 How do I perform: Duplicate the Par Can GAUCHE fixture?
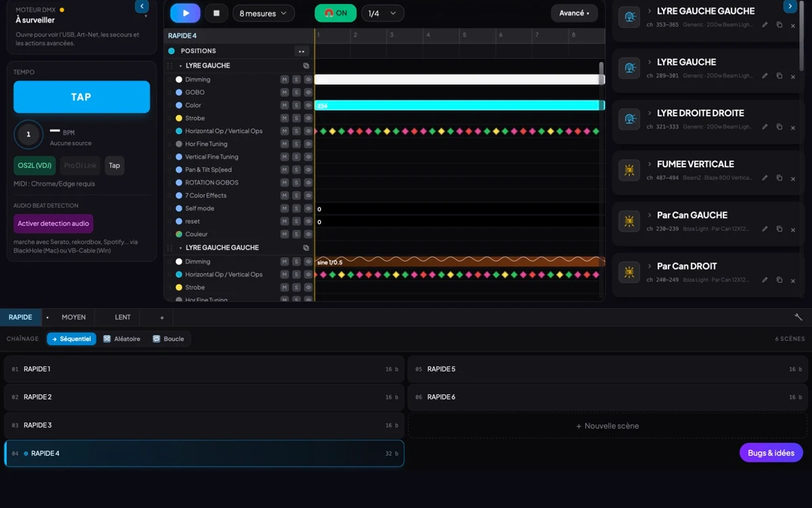tap(779, 229)
